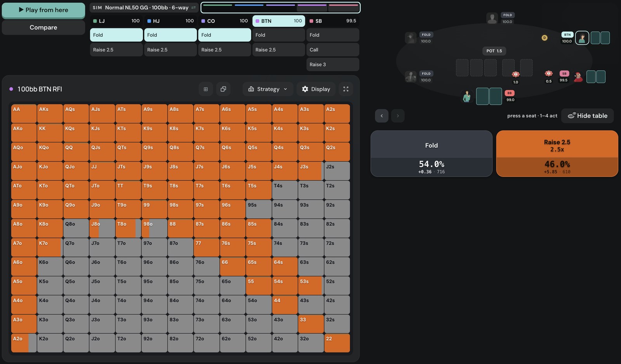Choose Raise 2.5 under BTN
This screenshot has height=364, width=621.
point(279,50)
